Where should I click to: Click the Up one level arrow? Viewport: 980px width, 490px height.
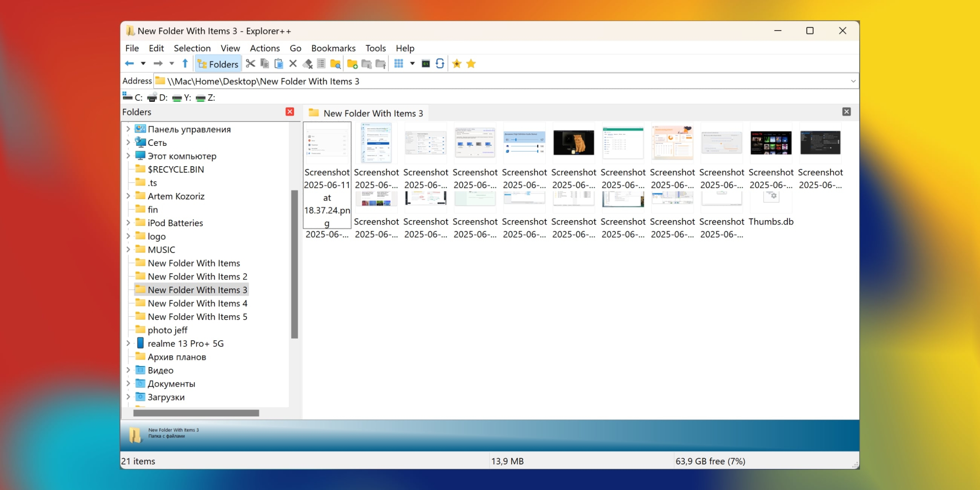click(185, 64)
